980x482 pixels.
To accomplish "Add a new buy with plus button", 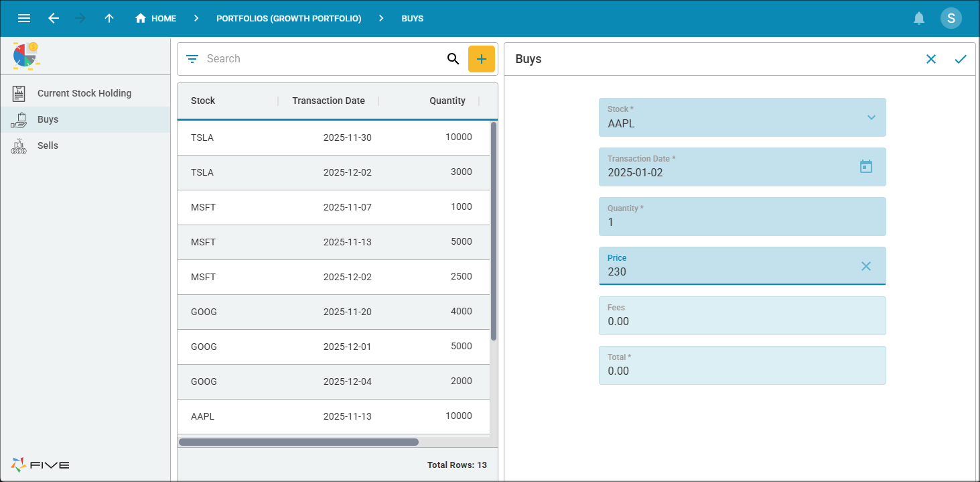I will 481,59.
